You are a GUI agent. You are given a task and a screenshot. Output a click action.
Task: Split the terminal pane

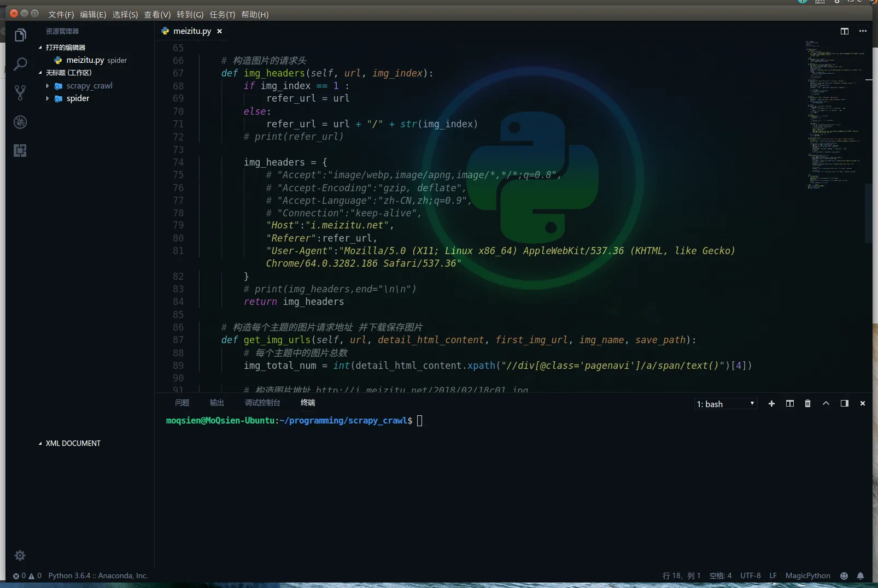click(x=790, y=403)
